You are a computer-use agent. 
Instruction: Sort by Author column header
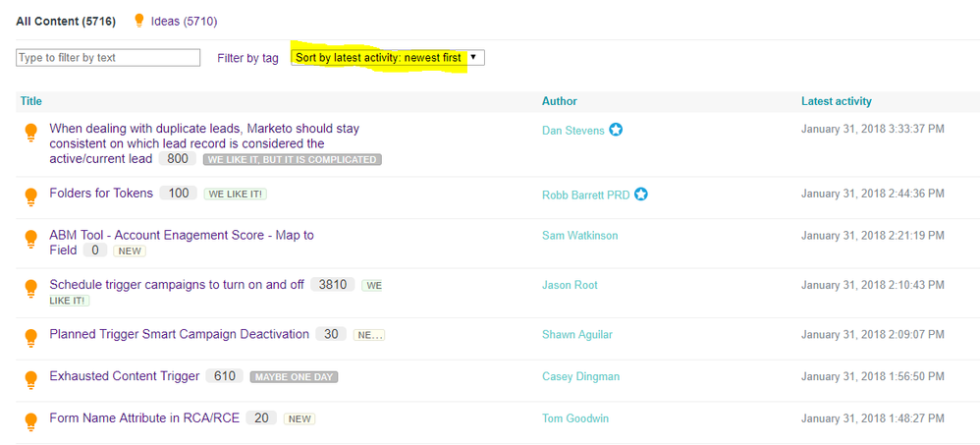560,101
